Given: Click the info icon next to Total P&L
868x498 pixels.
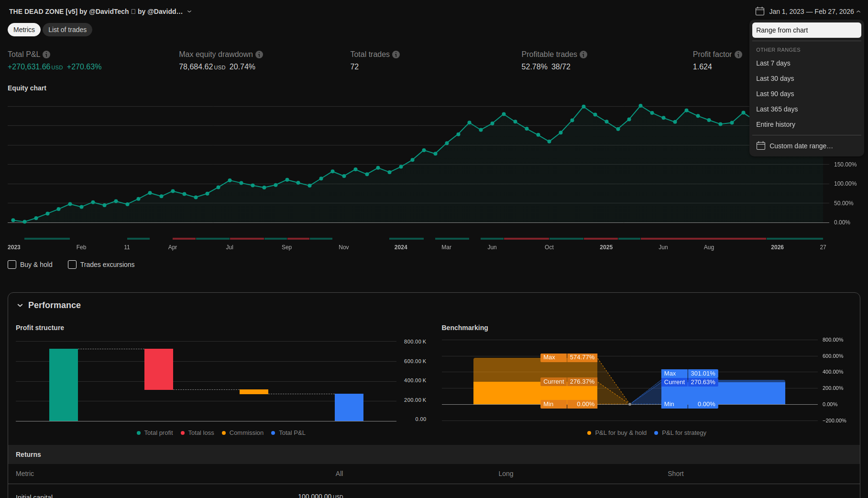Looking at the screenshot, I should point(46,55).
